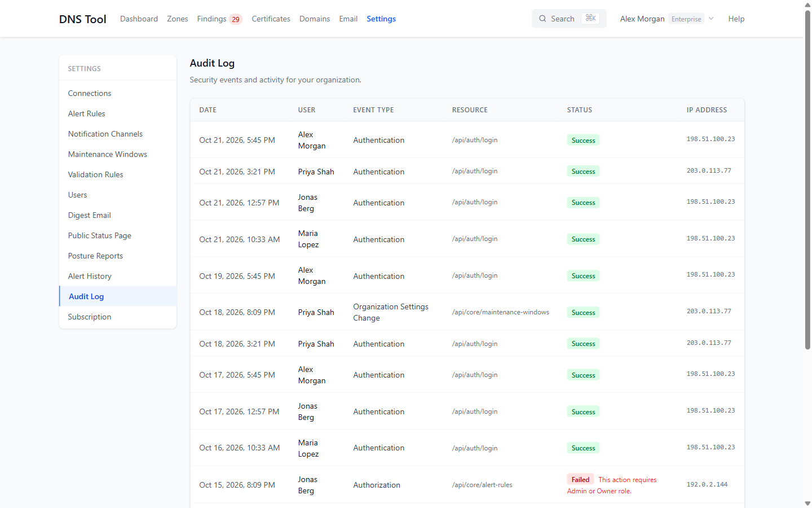Open Digest Email settings
This screenshot has width=812, height=508.
click(x=118, y=215)
